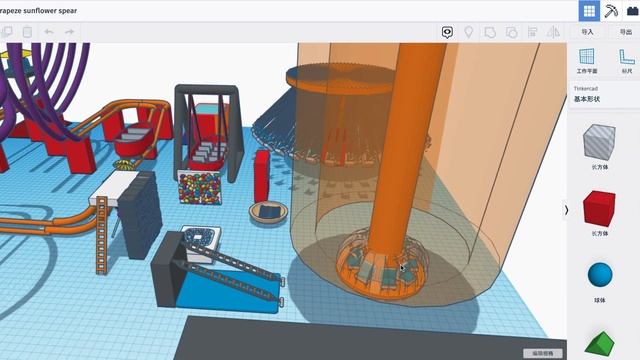
Task: Pick the red box shape
Action: (599, 208)
